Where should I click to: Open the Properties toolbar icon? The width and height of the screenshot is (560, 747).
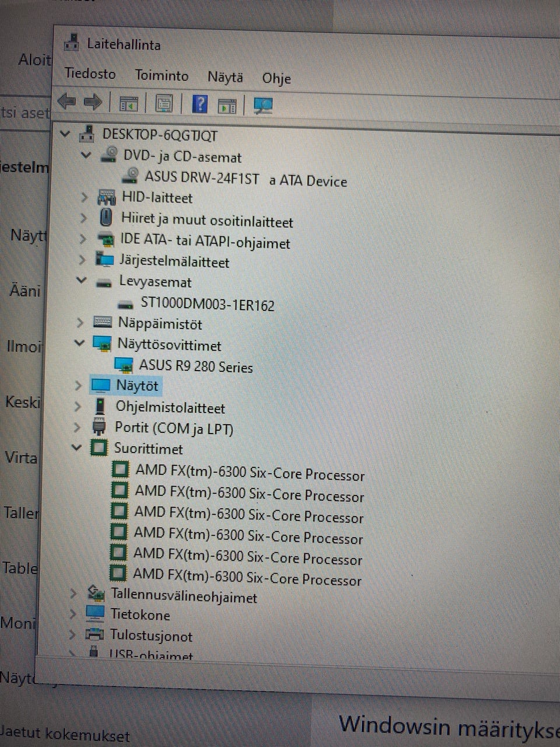[x=164, y=104]
